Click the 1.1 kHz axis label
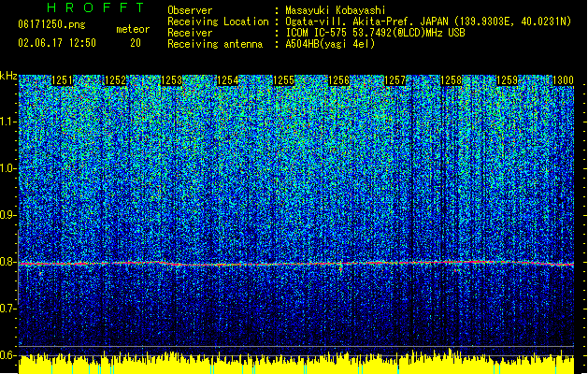The height and width of the screenshot is (374, 588). [8, 122]
